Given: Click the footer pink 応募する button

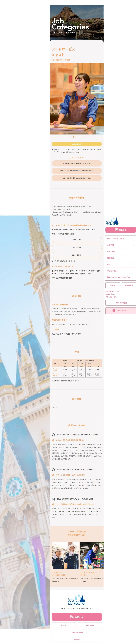Looking at the screenshot, I should [77, 617].
